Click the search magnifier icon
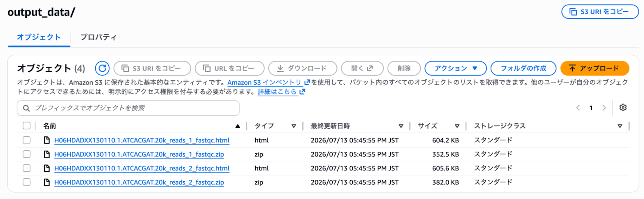Viewport: 644px width, 199px height. (26, 108)
